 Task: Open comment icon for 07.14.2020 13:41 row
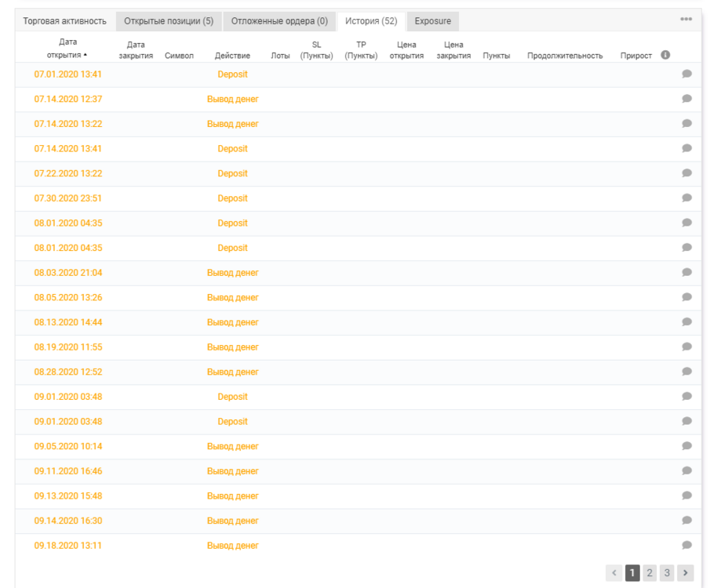(686, 148)
